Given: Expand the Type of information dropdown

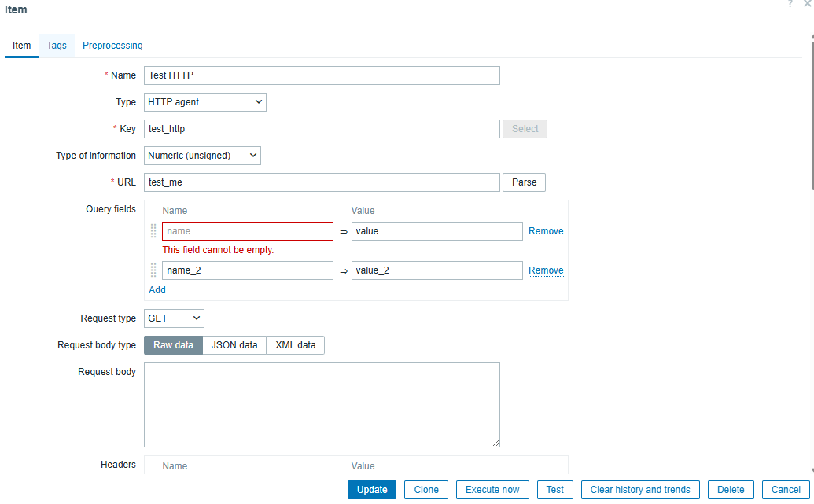Looking at the screenshot, I should [x=202, y=156].
